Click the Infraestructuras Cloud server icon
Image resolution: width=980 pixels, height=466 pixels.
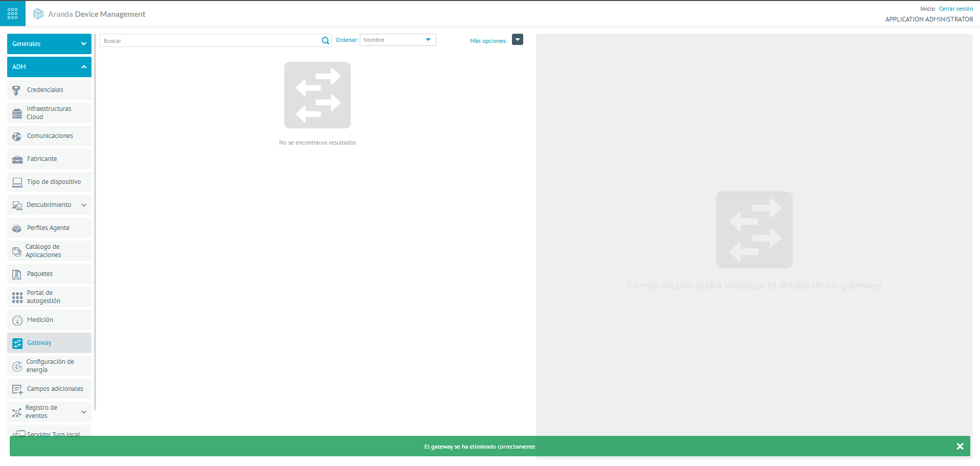coord(17,113)
